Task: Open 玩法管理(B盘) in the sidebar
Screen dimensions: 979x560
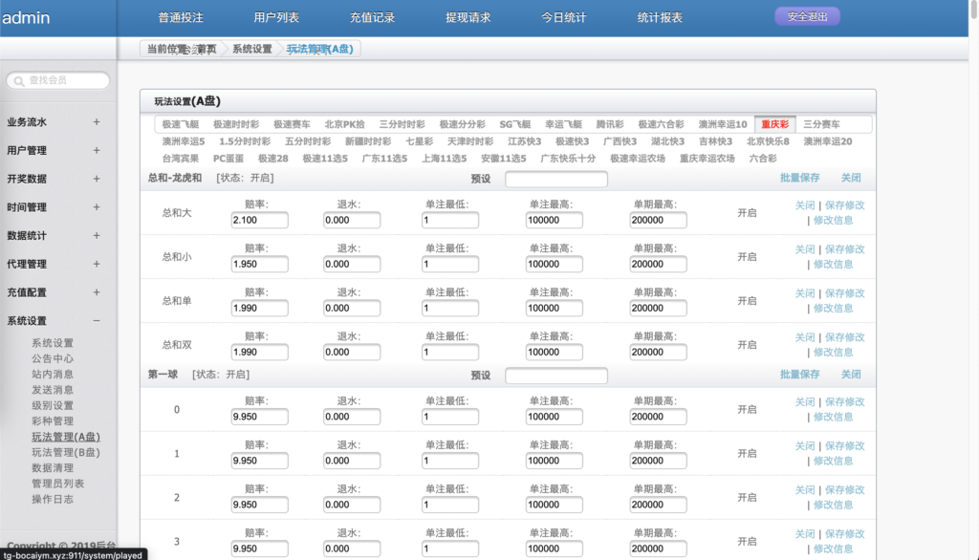Action: point(65,453)
